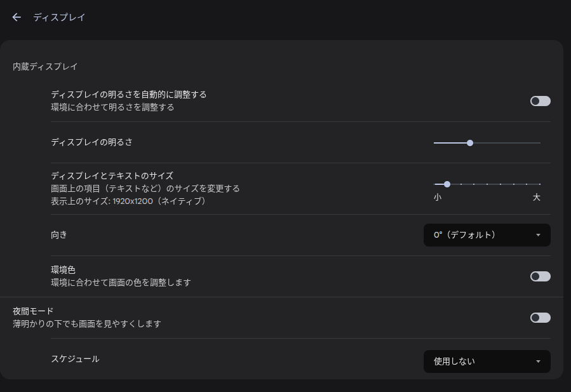Open the スケジュール schedule dropdown

pos(487,362)
